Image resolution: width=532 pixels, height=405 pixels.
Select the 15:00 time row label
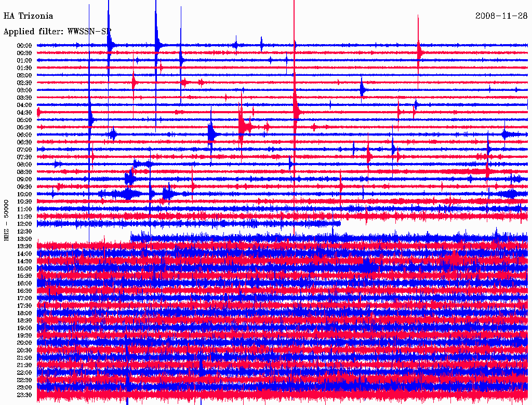coord(24,268)
